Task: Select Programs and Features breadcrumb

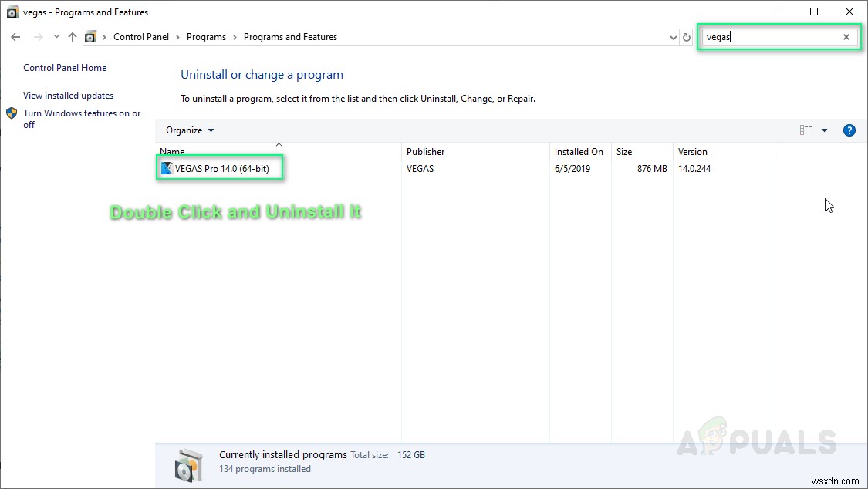Action: (x=290, y=37)
